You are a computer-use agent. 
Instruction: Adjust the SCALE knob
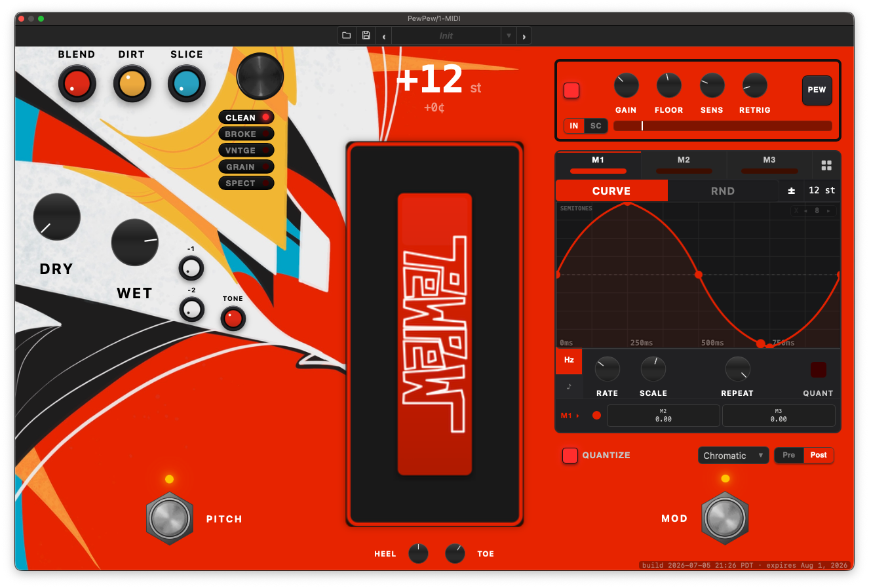pyautogui.click(x=653, y=369)
